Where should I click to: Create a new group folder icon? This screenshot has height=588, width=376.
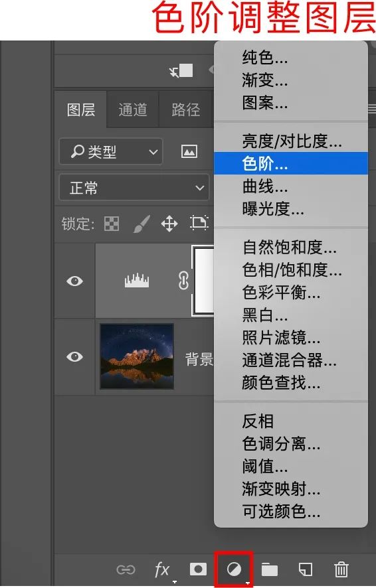(270, 569)
